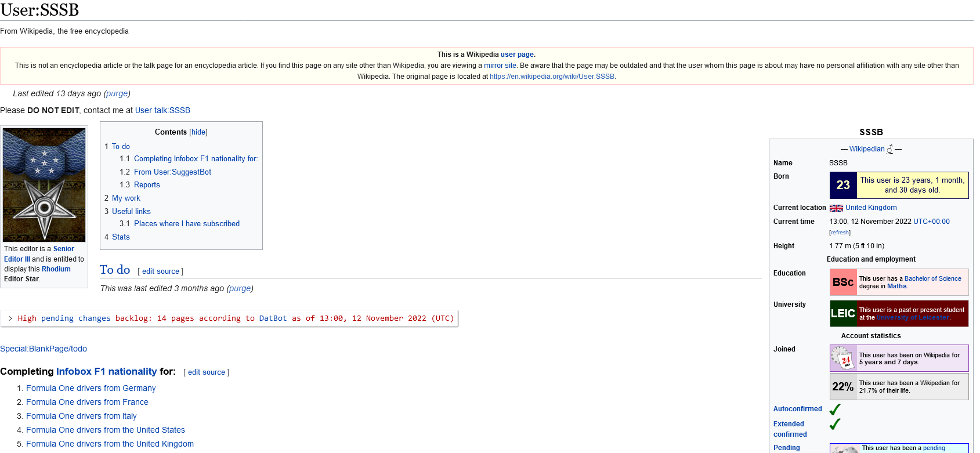Viewport: 980px width, 453px height.
Task: Open United Kingdom location link
Action: coord(871,208)
